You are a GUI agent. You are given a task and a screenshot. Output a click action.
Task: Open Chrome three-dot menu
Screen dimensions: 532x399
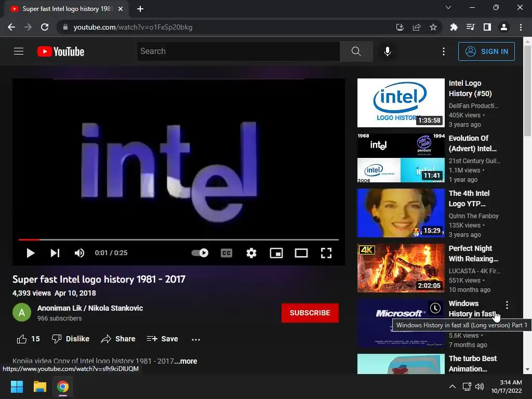coord(521,27)
